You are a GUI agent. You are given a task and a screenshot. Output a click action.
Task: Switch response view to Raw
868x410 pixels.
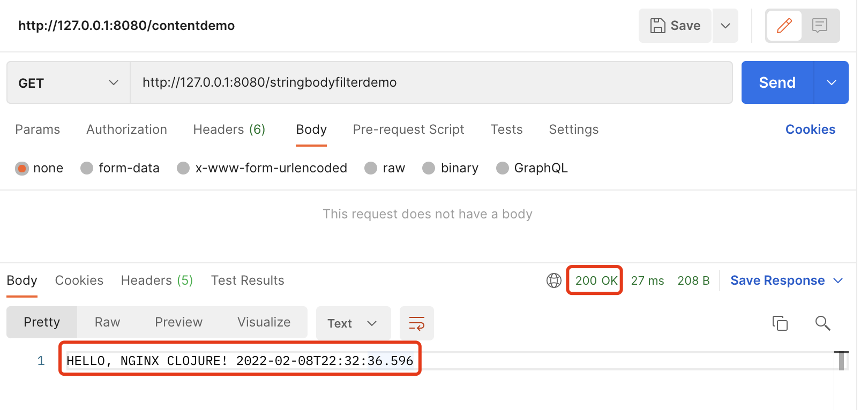click(x=107, y=322)
